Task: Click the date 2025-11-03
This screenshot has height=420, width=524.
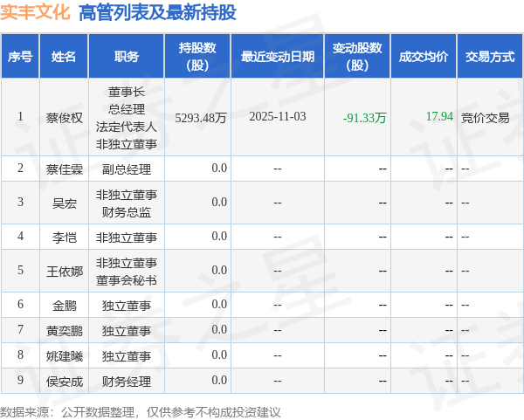Action: (x=278, y=117)
